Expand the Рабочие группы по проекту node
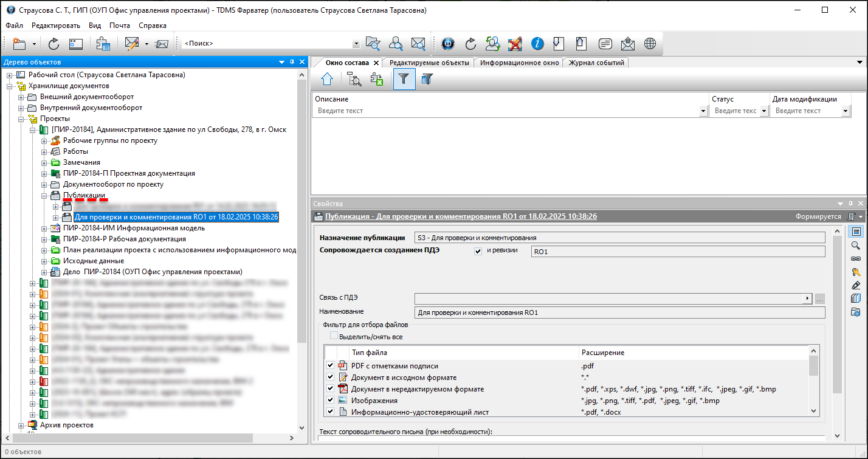This screenshot has height=459, width=868. 44,140
